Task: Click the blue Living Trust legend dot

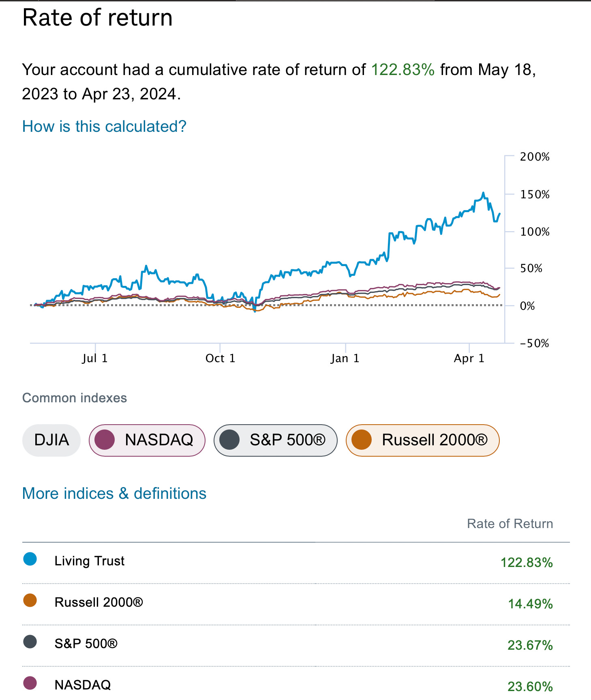Action: [30, 559]
